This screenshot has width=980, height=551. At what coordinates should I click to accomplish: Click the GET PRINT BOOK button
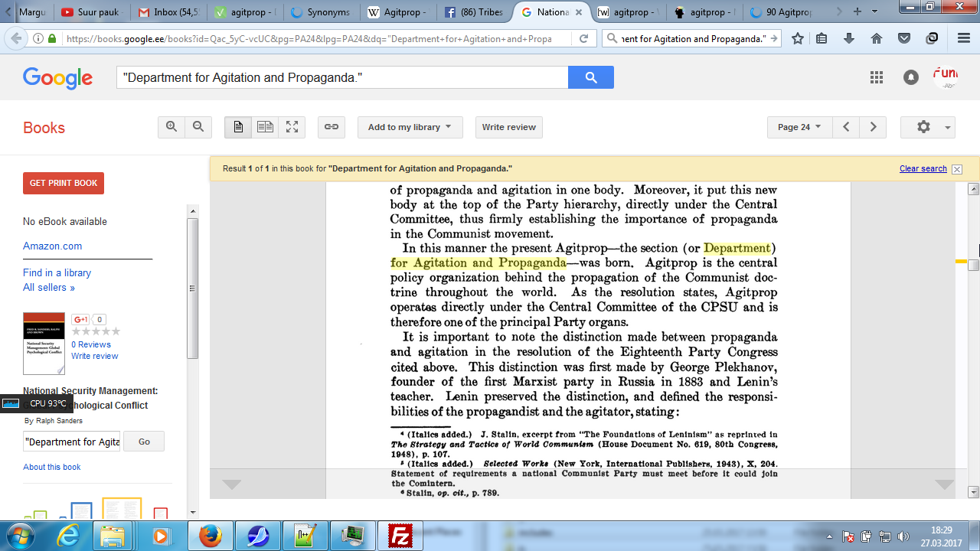[x=64, y=183]
